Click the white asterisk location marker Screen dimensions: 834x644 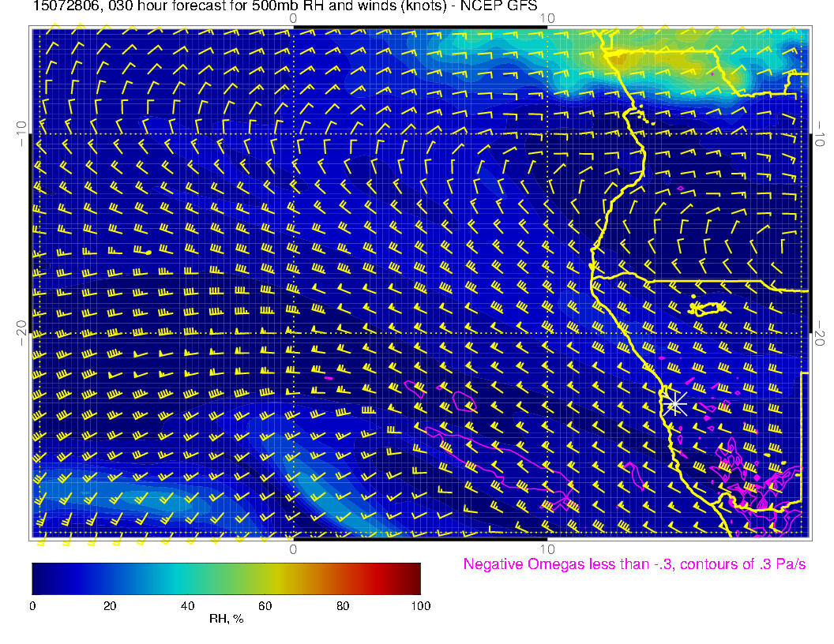click(x=674, y=404)
